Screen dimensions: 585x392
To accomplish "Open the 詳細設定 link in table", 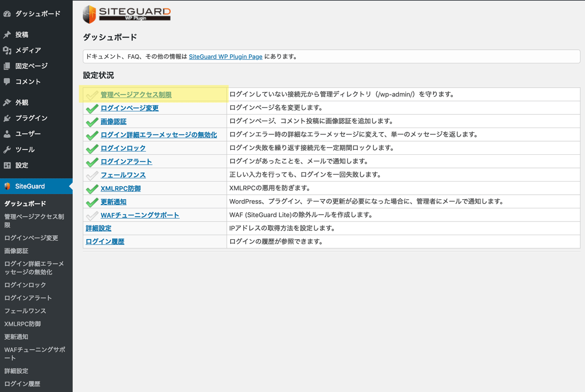I will 99,228.
